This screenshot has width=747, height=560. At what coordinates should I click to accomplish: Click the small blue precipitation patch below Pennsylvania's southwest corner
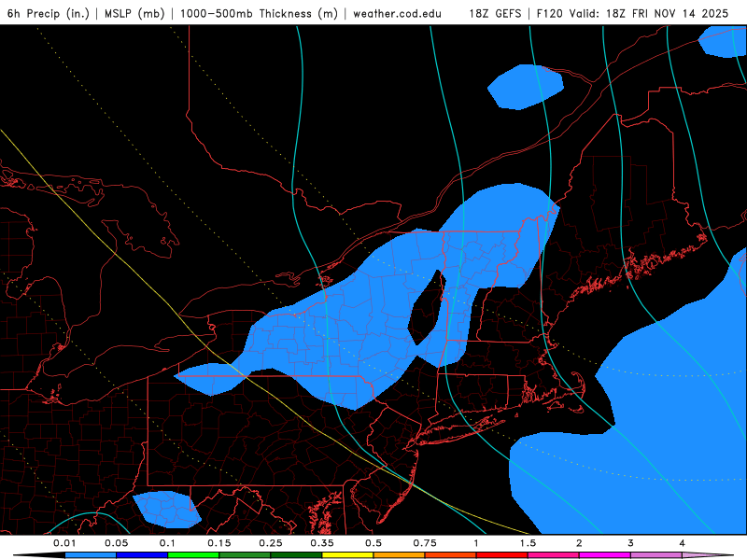tap(166, 510)
